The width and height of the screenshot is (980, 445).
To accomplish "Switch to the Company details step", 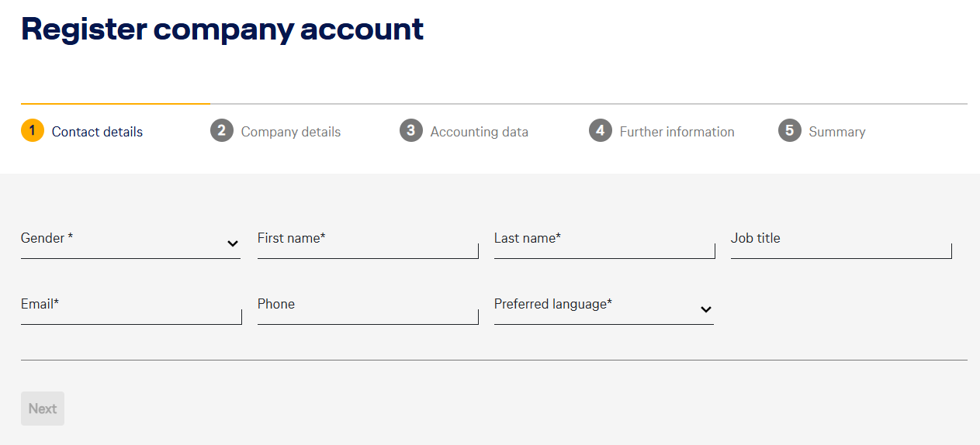I will point(290,132).
